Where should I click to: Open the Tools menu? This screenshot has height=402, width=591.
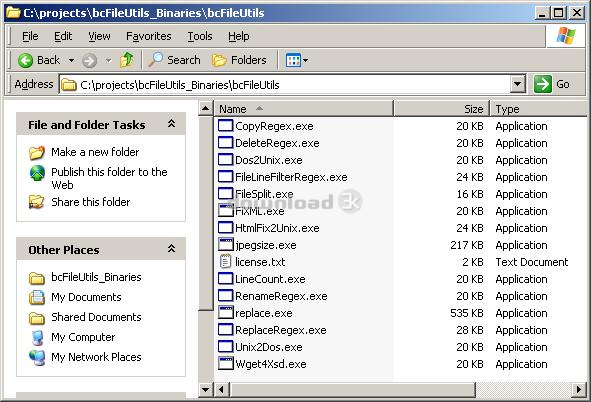point(200,36)
